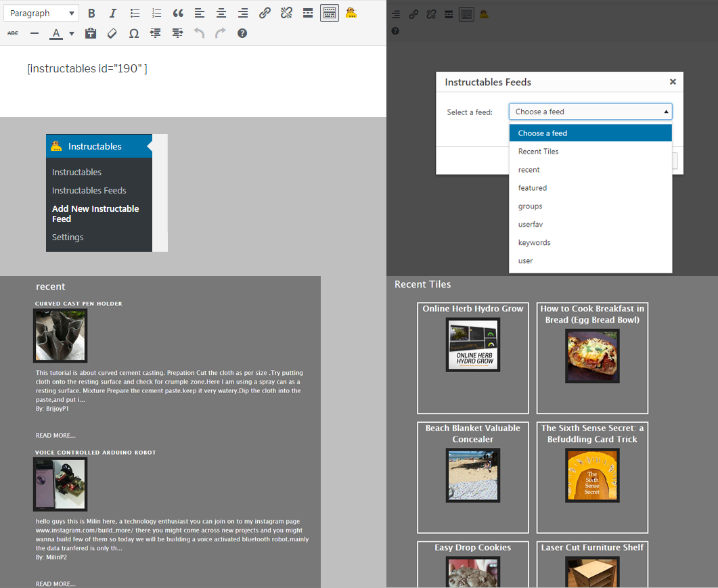Select the 'featured' feed option
This screenshot has height=588, width=718.
590,187
